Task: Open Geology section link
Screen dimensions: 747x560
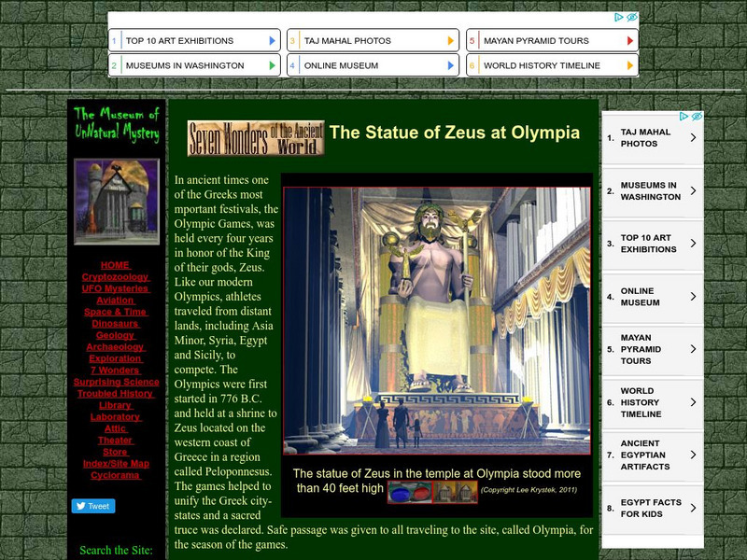Action: pyautogui.click(x=115, y=335)
